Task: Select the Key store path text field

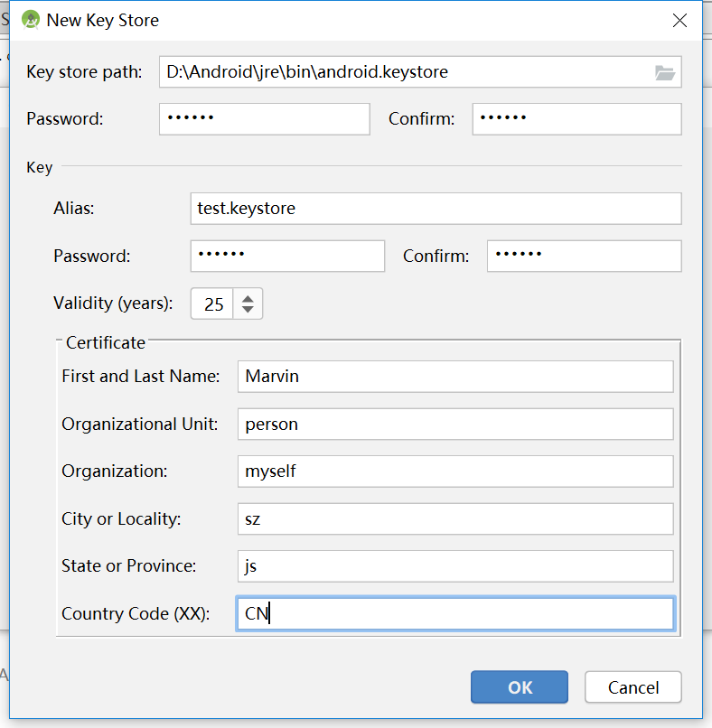Action: tap(407, 72)
